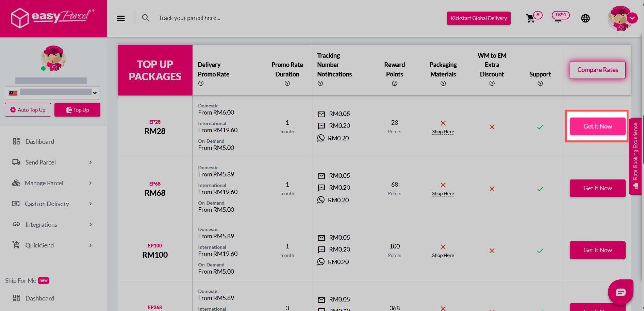Click QuickSend cart icon

tap(16, 245)
